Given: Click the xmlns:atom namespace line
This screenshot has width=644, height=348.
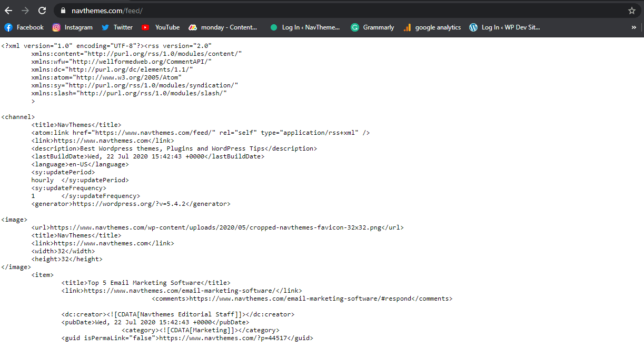Looking at the screenshot, I should 106,77.
